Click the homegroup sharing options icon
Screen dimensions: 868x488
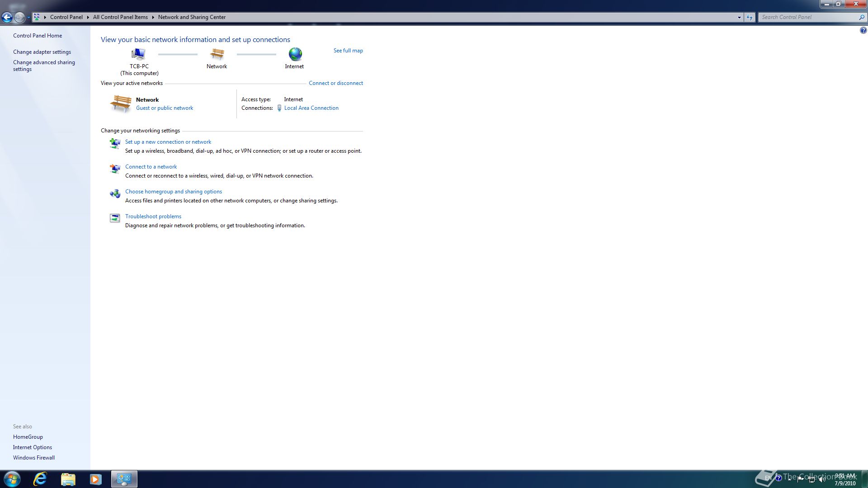pyautogui.click(x=115, y=193)
